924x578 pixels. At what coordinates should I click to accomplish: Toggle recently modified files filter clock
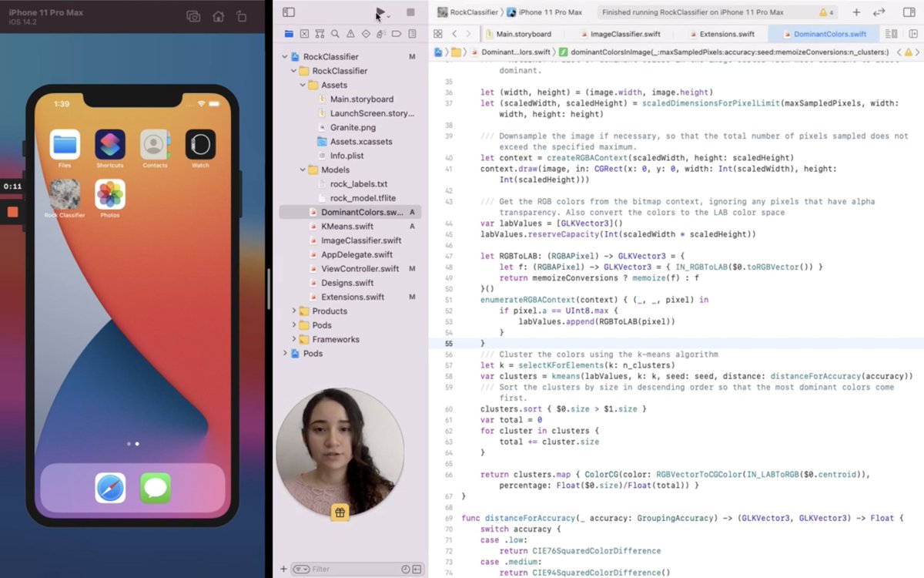click(405, 569)
